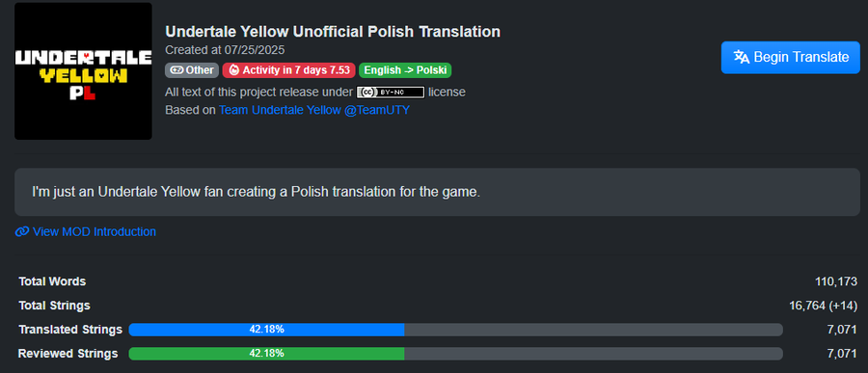This screenshot has width=868, height=373.
Task: Click the Total Words count 110,173
Action: tap(836, 281)
